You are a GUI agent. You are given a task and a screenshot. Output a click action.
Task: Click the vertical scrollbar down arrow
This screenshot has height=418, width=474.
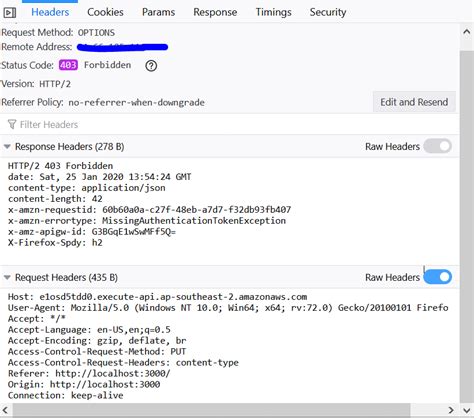coord(467,410)
